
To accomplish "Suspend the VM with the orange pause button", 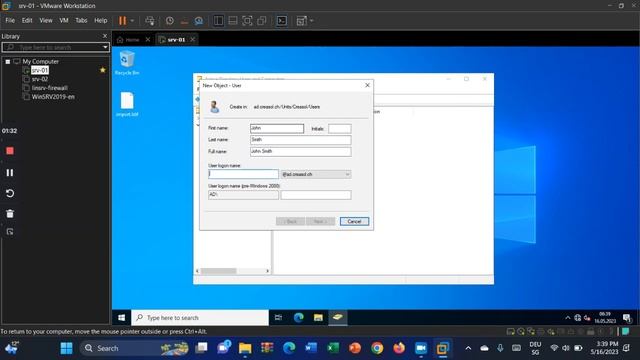I will pos(122,20).
